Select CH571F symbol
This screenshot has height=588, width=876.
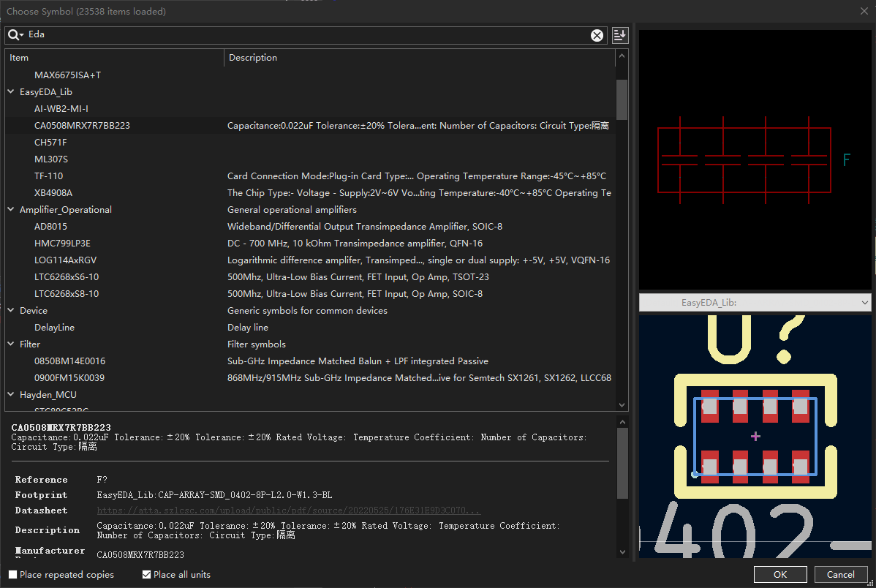50,142
